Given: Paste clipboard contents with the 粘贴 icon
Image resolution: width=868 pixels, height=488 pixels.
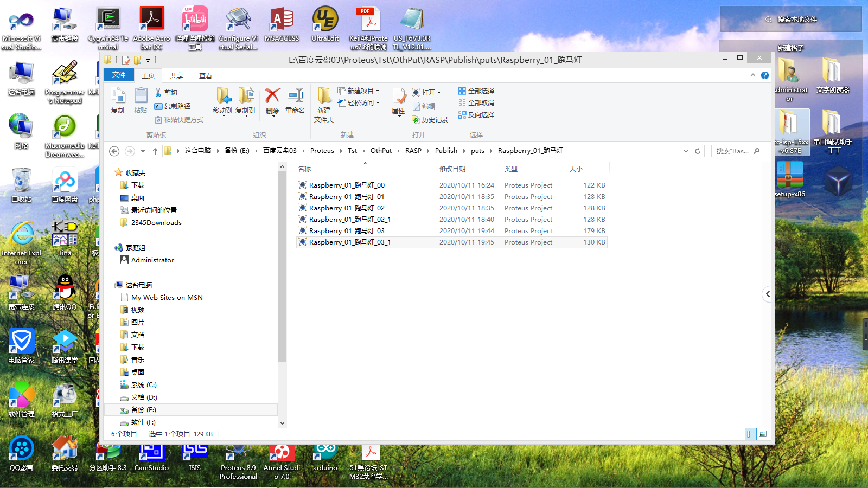Looking at the screenshot, I should (141, 100).
